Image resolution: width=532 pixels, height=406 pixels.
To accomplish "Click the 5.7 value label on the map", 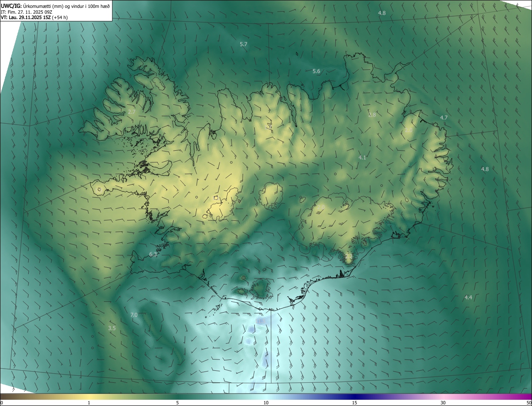I will pyautogui.click(x=244, y=44).
